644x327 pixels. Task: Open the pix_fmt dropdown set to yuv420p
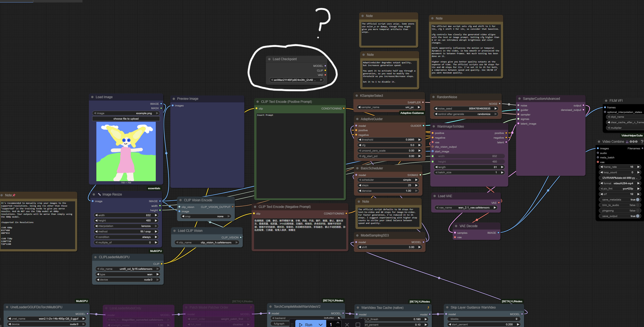pos(620,189)
